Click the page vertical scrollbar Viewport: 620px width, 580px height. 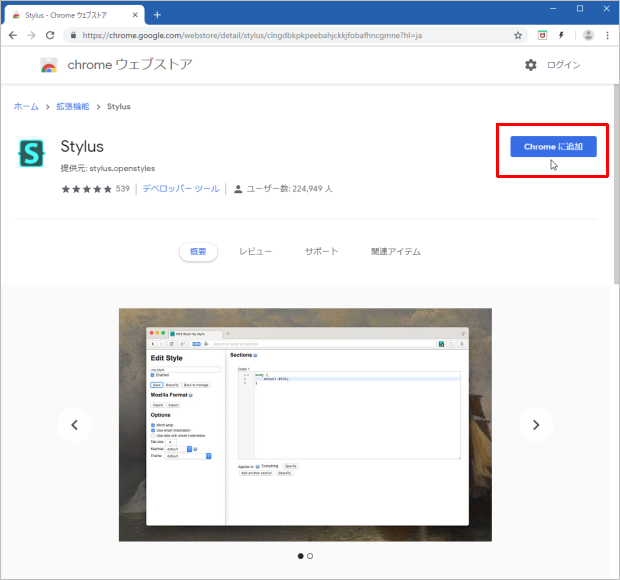point(616,184)
